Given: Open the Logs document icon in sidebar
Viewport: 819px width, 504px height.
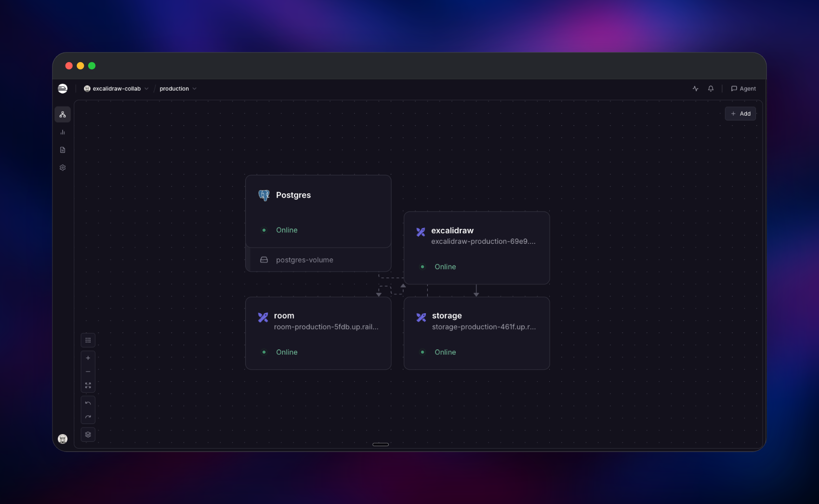Looking at the screenshot, I should coord(63,150).
